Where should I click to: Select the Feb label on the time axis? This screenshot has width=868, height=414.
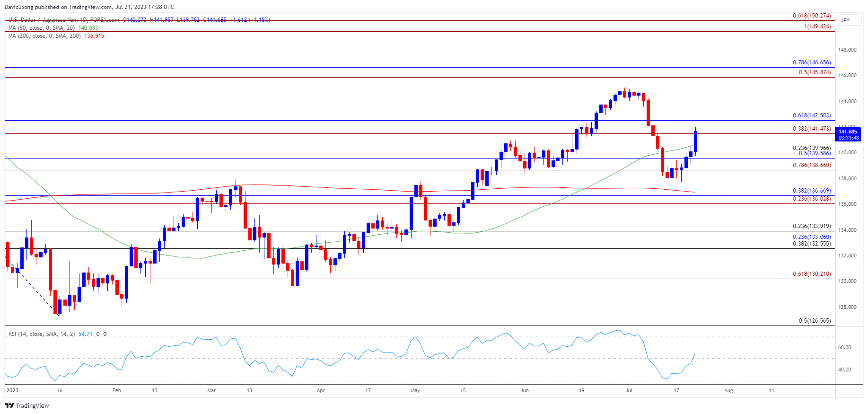tap(117, 390)
